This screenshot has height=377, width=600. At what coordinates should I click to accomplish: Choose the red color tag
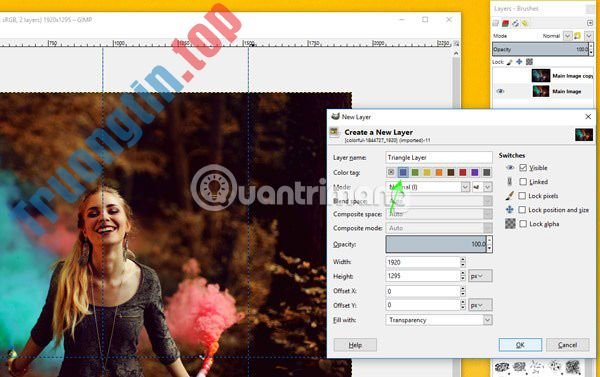click(463, 173)
